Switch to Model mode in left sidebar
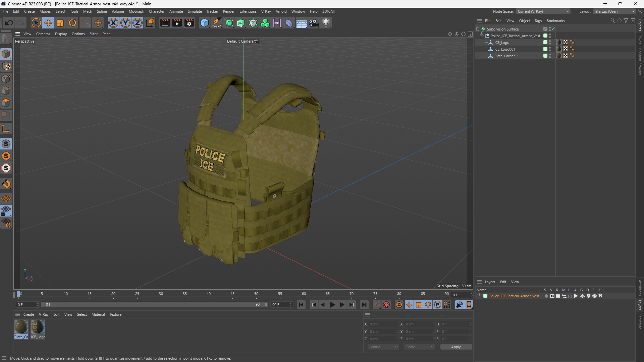Image resolution: width=644 pixels, height=362 pixels. coord(6,54)
